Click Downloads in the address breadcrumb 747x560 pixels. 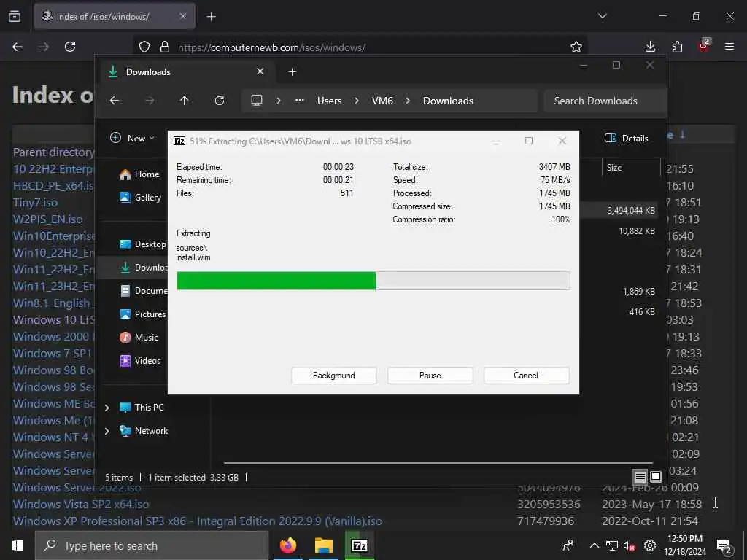click(x=449, y=101)
